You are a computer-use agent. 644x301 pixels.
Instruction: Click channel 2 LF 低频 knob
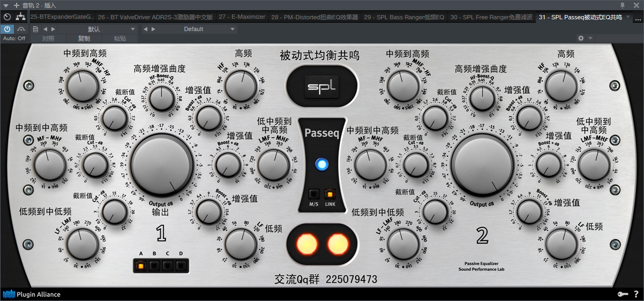tap(561, 244)
